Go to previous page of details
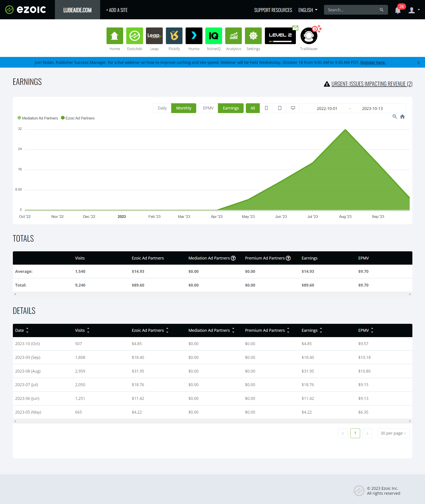The width and height of the screenshot is (425, 504). [343, 433]
